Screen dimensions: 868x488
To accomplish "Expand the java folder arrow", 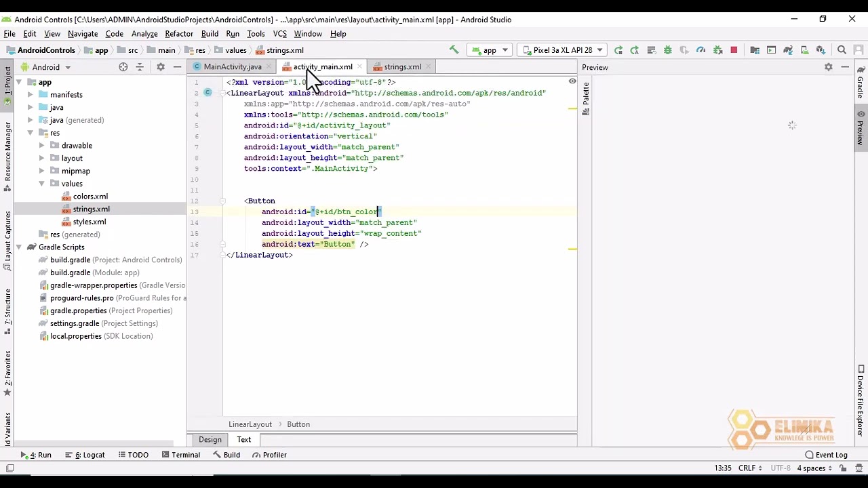I will [31, 107].
